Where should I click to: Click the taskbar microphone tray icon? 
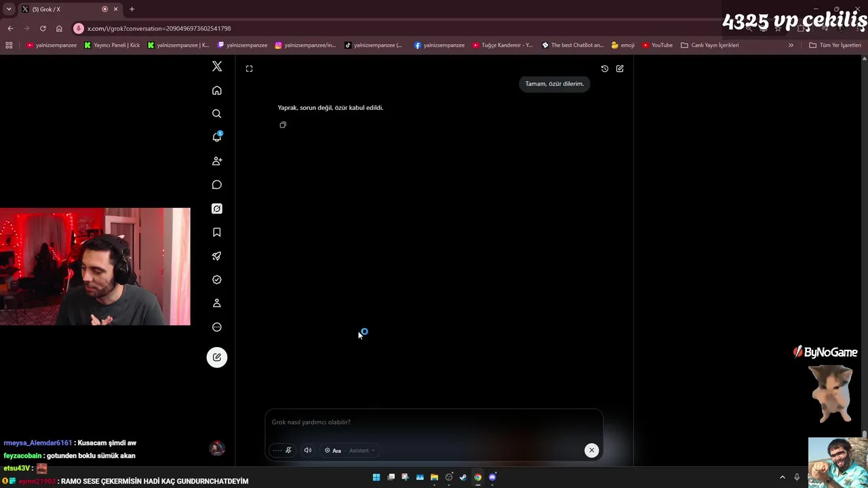click(797, 477)
